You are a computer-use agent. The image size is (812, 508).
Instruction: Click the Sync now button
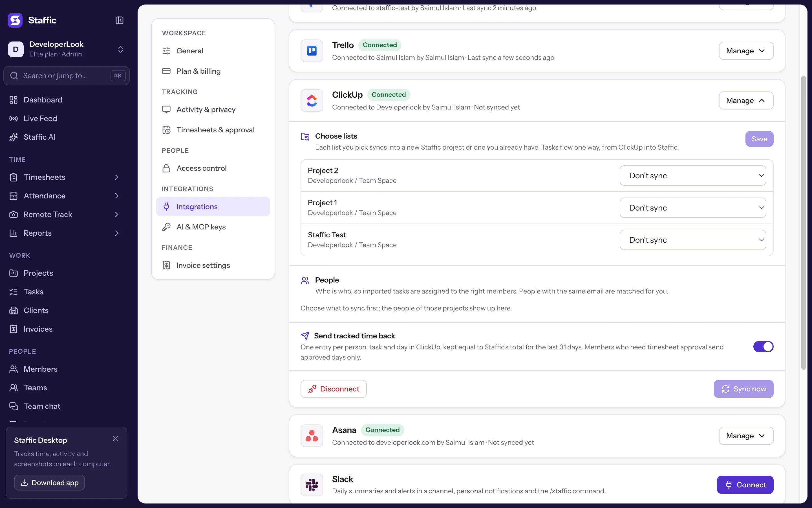point(743,389)
